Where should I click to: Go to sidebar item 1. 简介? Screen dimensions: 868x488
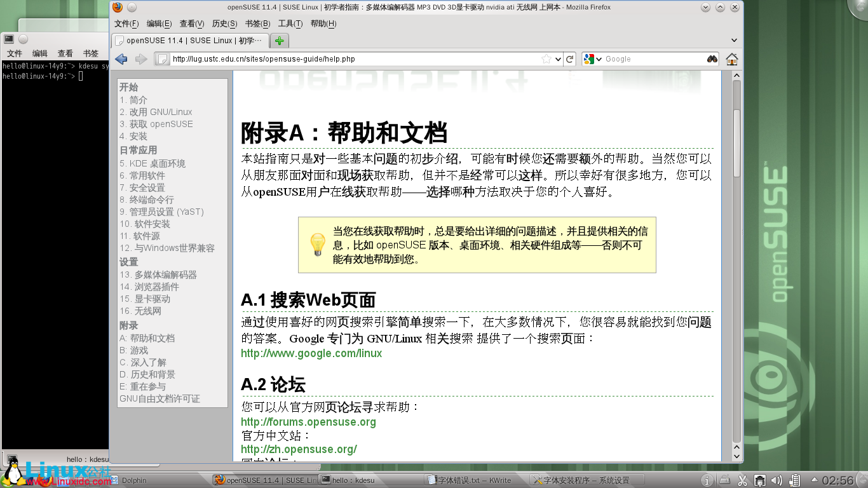click(x=133, y=100)
